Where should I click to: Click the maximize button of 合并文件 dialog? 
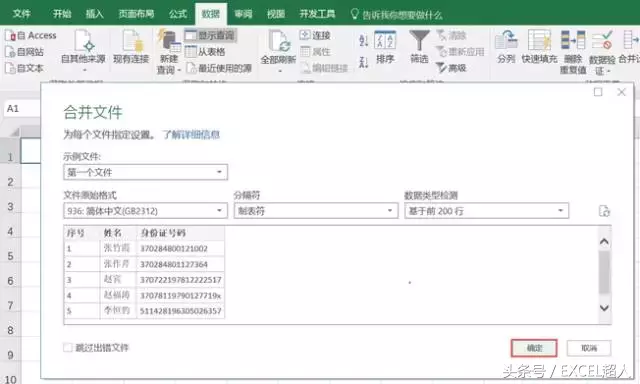(x=598, y=92)
